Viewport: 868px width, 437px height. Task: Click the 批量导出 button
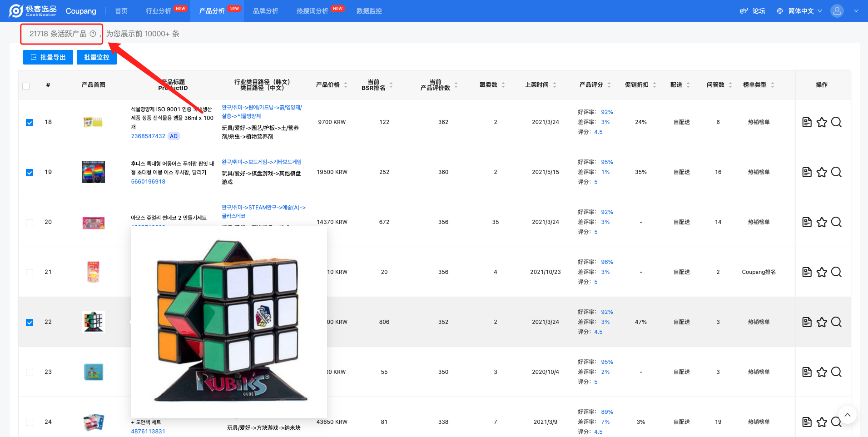click(x=48, y=57)
